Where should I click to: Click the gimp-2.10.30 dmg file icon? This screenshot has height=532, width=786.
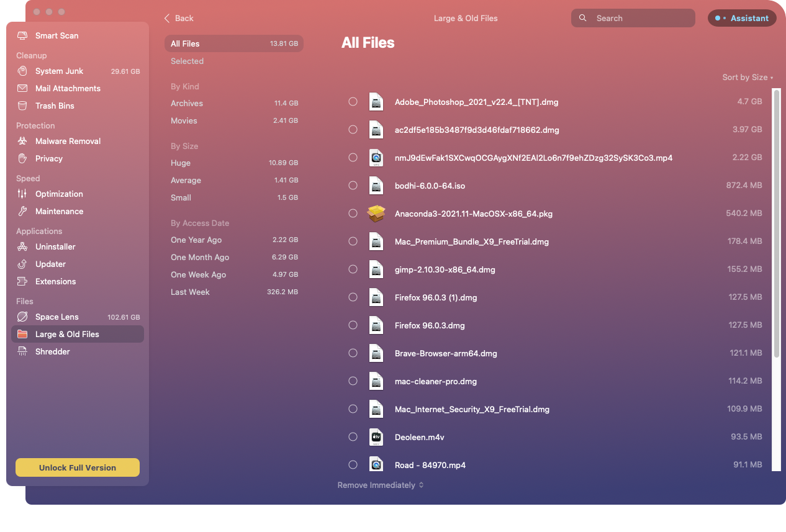376,269
